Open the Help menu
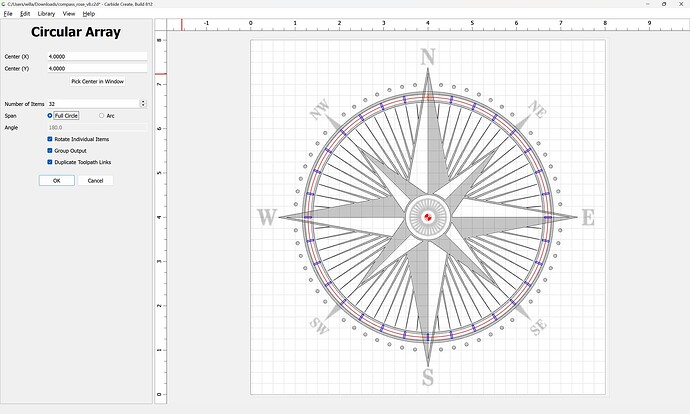 89,14
